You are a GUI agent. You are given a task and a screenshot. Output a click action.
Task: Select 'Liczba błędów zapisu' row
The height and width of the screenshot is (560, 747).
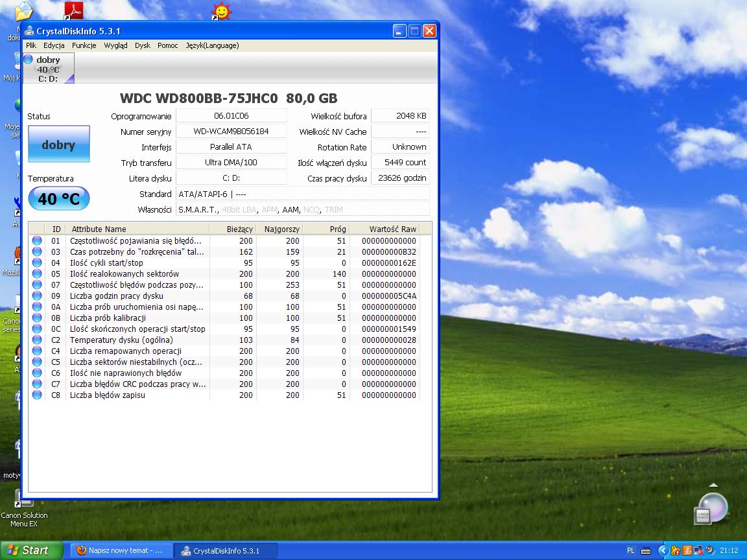point(225,395)
